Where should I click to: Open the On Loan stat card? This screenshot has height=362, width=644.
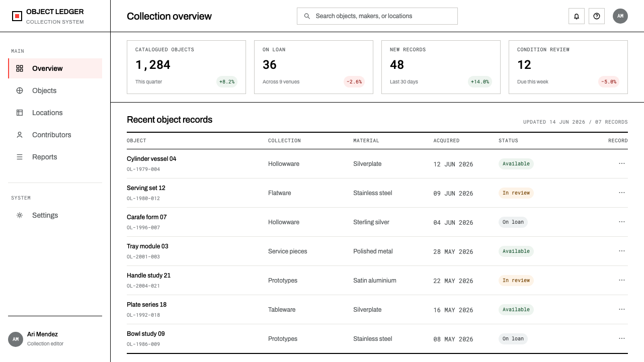tap(313, 67)
